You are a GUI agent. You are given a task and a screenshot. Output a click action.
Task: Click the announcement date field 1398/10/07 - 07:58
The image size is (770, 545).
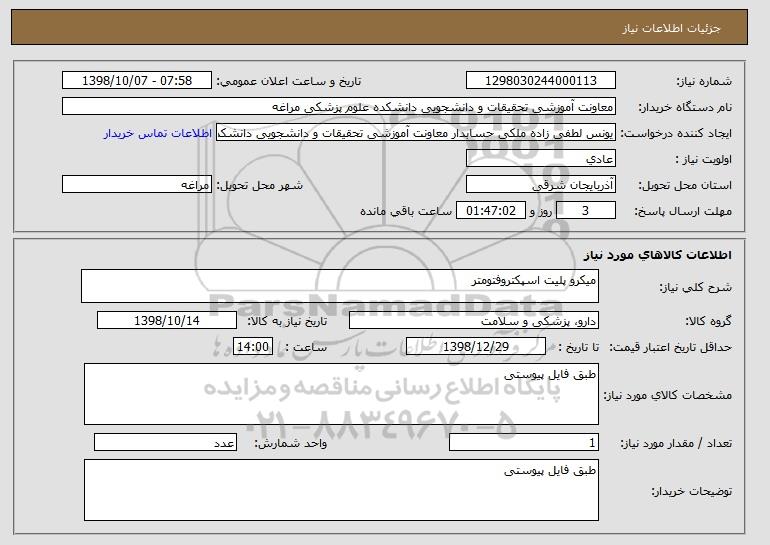[137, 81]
